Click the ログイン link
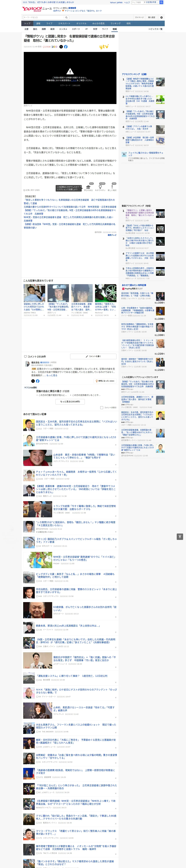The image size is (186, 868). click(57, 11)
